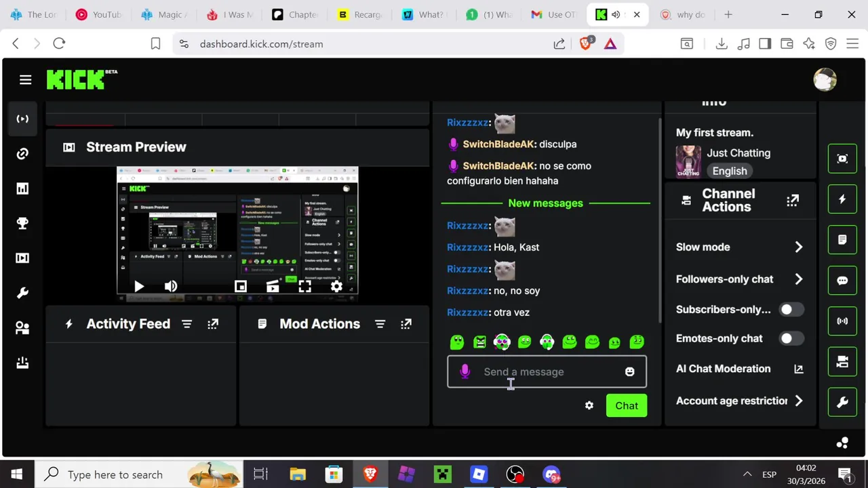Open the stream broadcast icon in left sidebar
This screenshot has width=868, height=488.
click(x=22, y=119)
